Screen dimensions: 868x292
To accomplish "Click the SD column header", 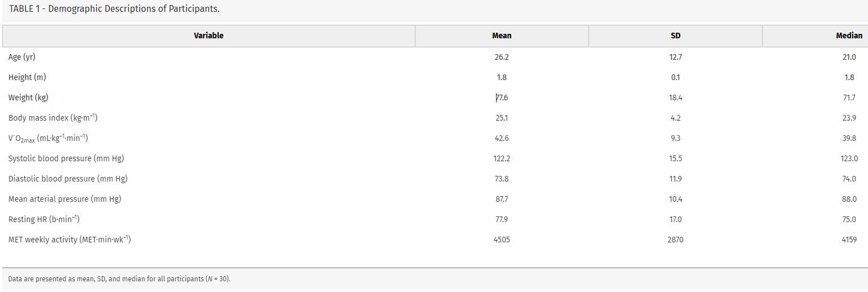I will click(675, 36).
